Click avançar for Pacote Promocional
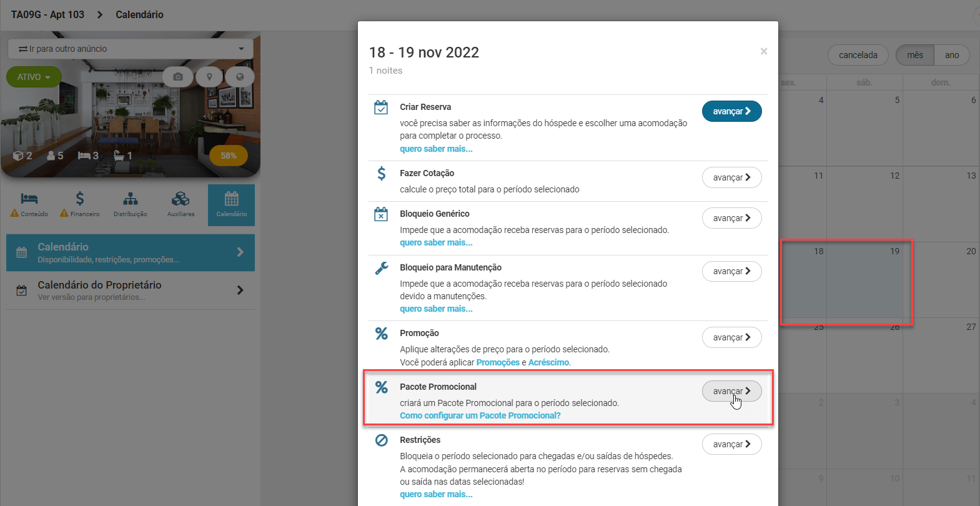The image size is (980, 506). tap(731, 391)
